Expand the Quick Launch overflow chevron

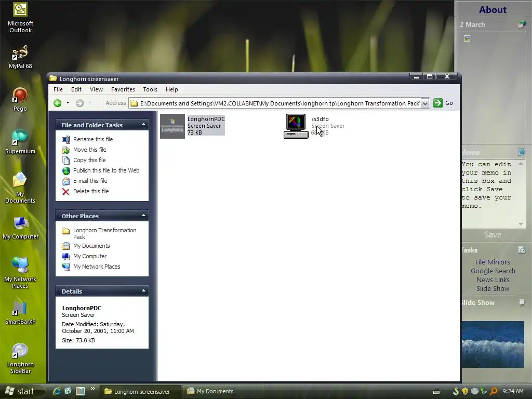click(x=92, y=388)
